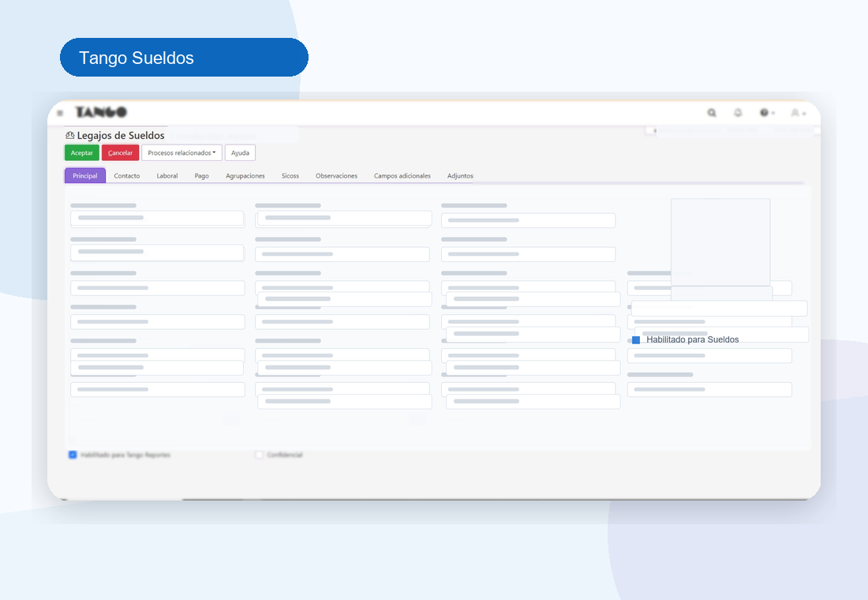Image resolution: width=868 pixels, height=600 pixels.
Task: Click the red Cancelar button
Action: click(120, 153)
